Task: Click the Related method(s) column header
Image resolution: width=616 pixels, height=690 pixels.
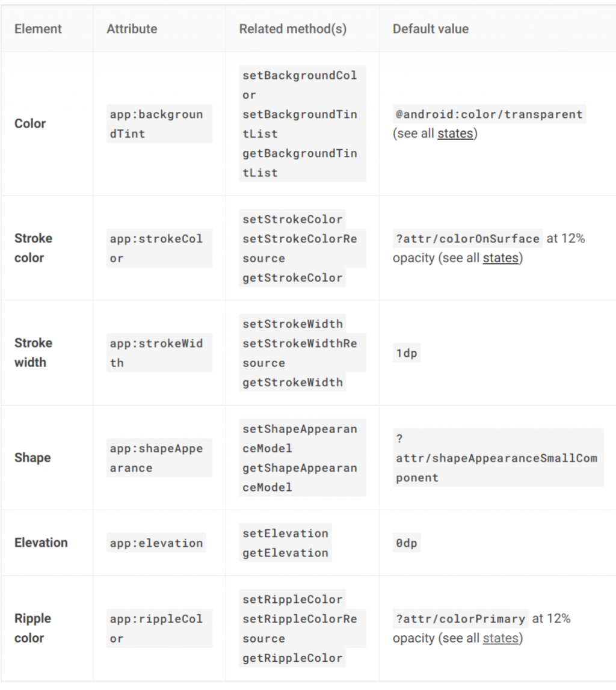Action: pos(292,29)
